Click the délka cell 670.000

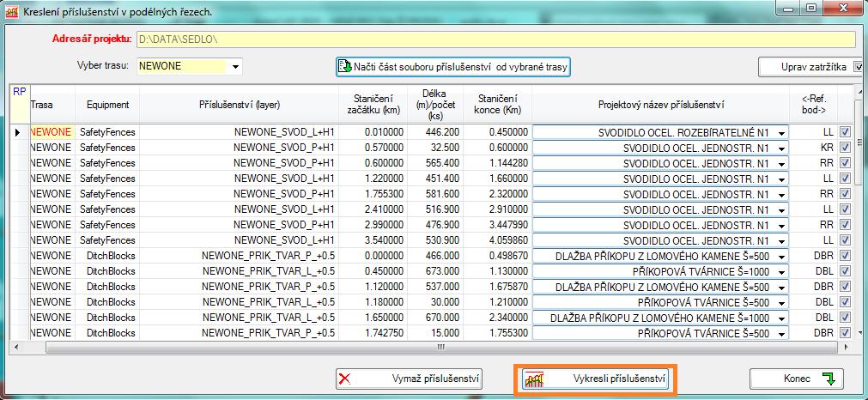point(434,318)
